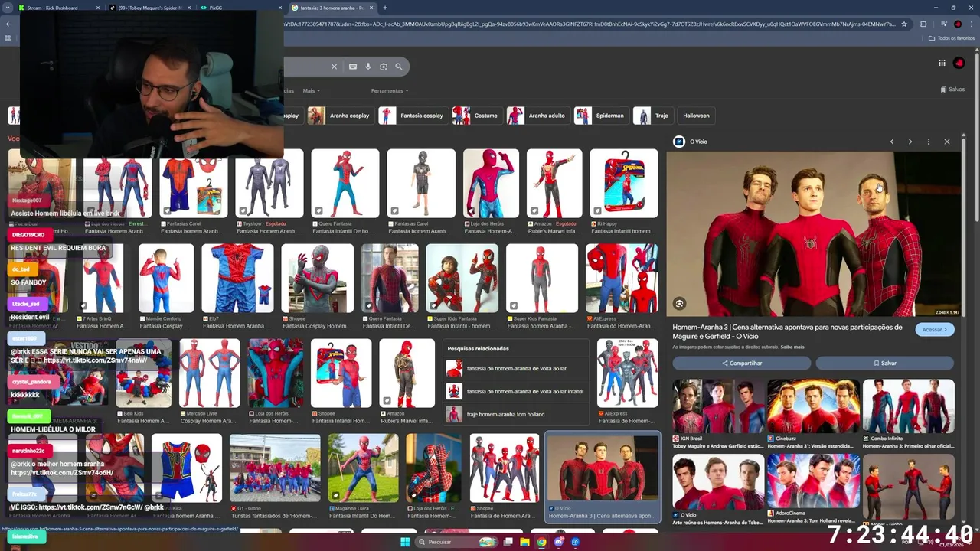Image resolution: width=980 pixels, height=551 pixels.
Task: Open the Google account avatar
Action: click(959, 63)
